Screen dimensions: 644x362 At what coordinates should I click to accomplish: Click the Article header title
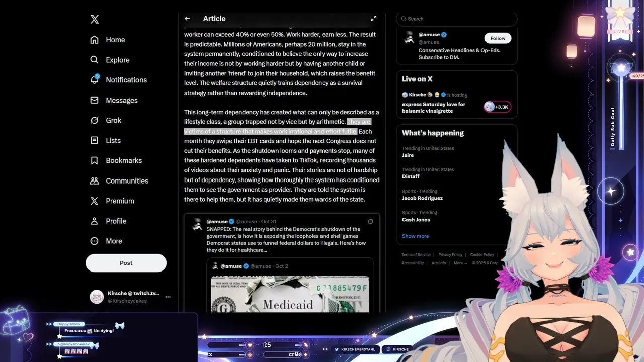click(214, 19)
